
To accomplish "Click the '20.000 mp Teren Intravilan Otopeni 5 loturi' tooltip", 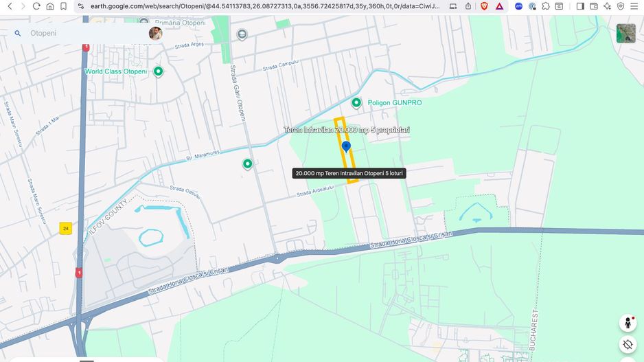I will click(x=349, y=173).
